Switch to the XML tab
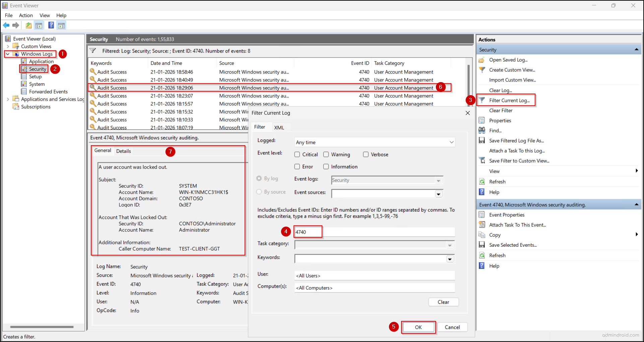 pyautogui.click(x=280, y=127)
